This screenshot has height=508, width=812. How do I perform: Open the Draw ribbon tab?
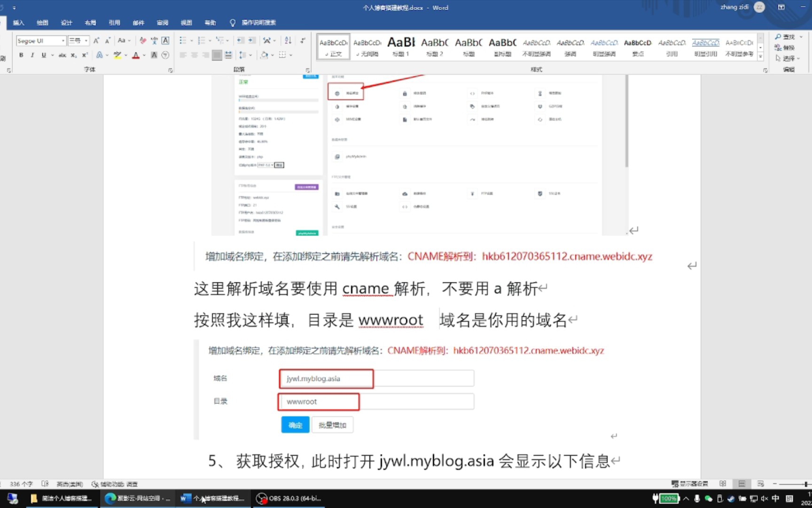pyautogui.click(x=42, y=23)
